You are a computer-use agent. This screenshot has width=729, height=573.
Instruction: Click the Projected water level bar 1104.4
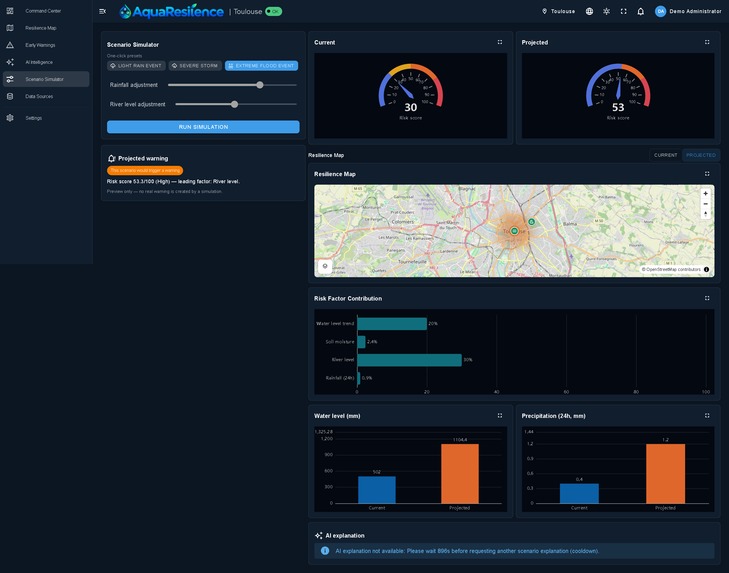pos(460,473)
